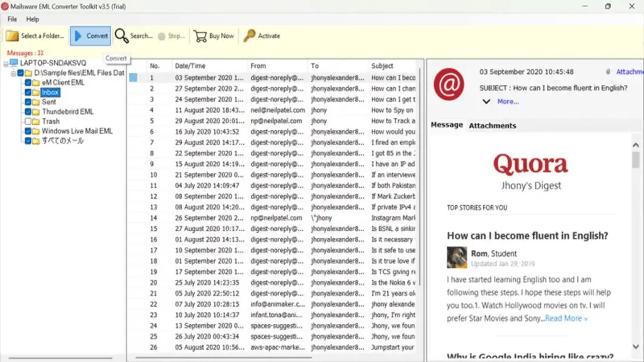Viewport: 644px width, 362px height.
Task: Click the Buy Now cart icon
Action: point(200,36)
